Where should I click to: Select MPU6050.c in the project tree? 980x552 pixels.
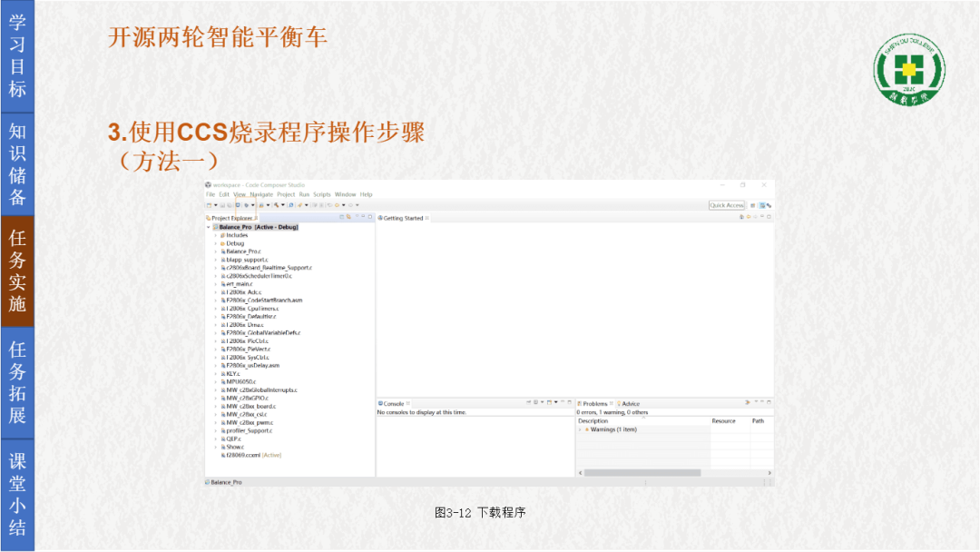[x=240, y=382]
